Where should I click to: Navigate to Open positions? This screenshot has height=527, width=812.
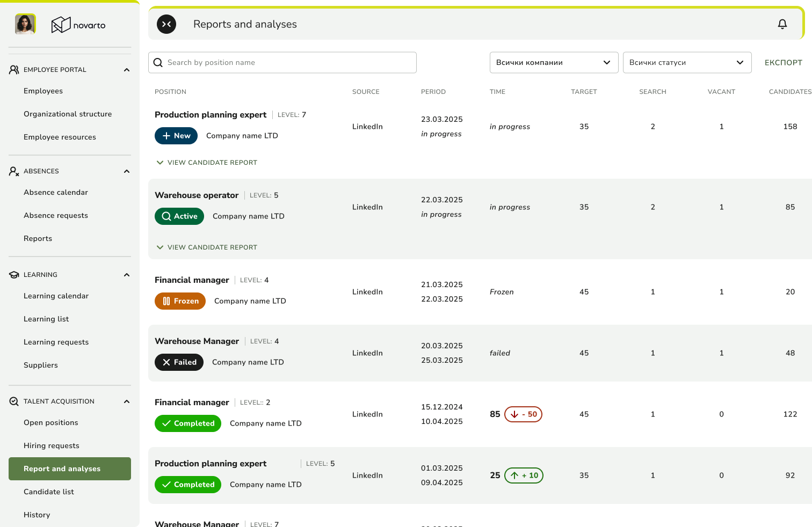pos(51,423)
